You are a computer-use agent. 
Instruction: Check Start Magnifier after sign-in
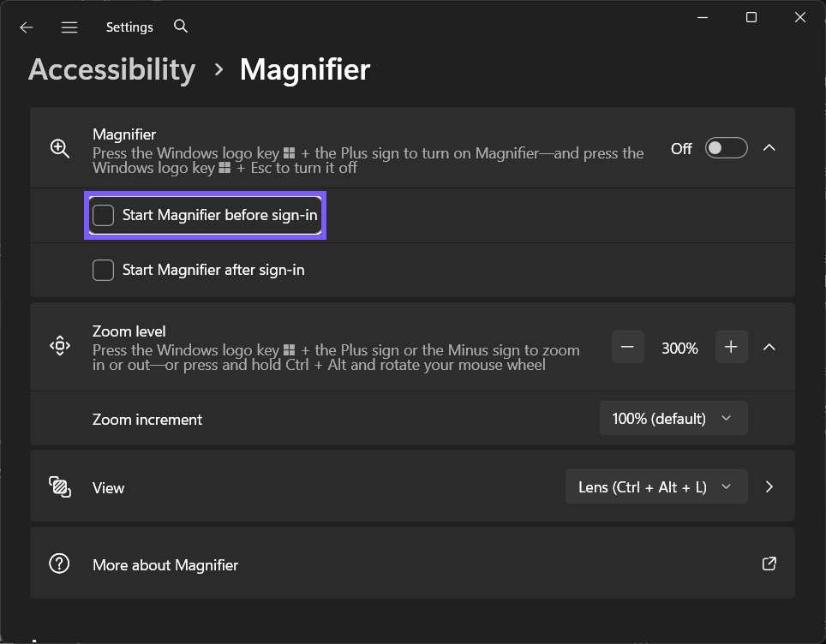click(103, 270)
